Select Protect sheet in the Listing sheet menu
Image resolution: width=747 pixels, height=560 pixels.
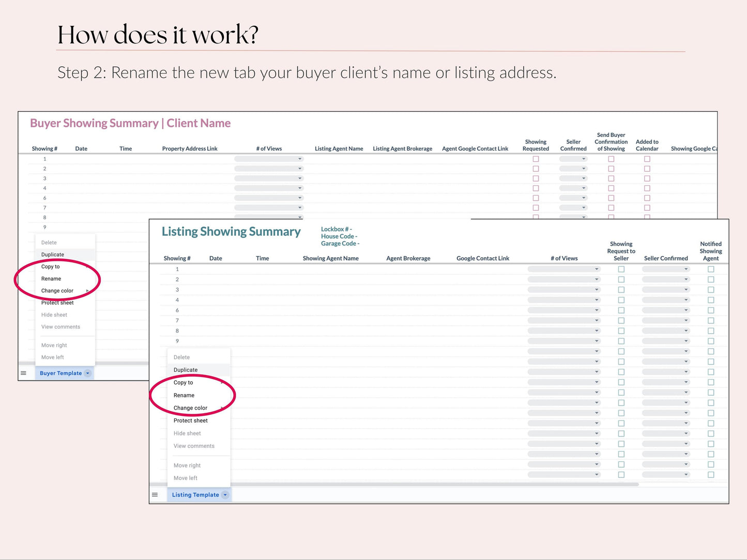coord(191,421)
